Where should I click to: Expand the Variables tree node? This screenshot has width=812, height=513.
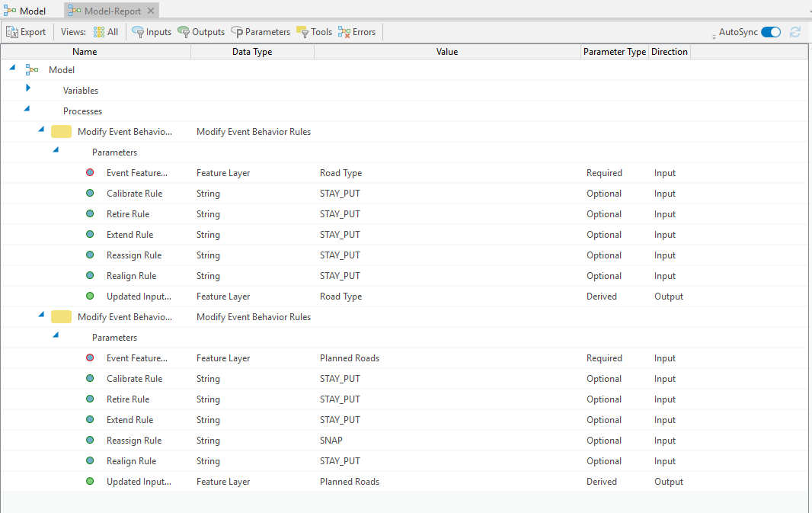(x=28, y=90)
